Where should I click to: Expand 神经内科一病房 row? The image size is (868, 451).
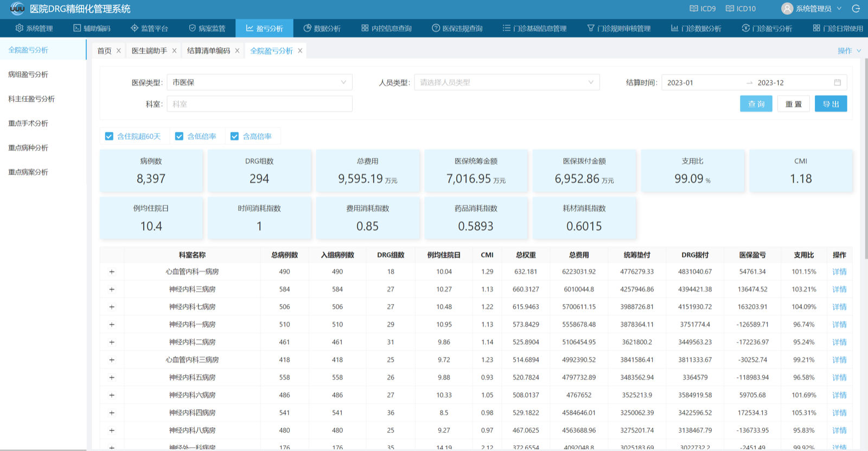(x=112, y=325)
